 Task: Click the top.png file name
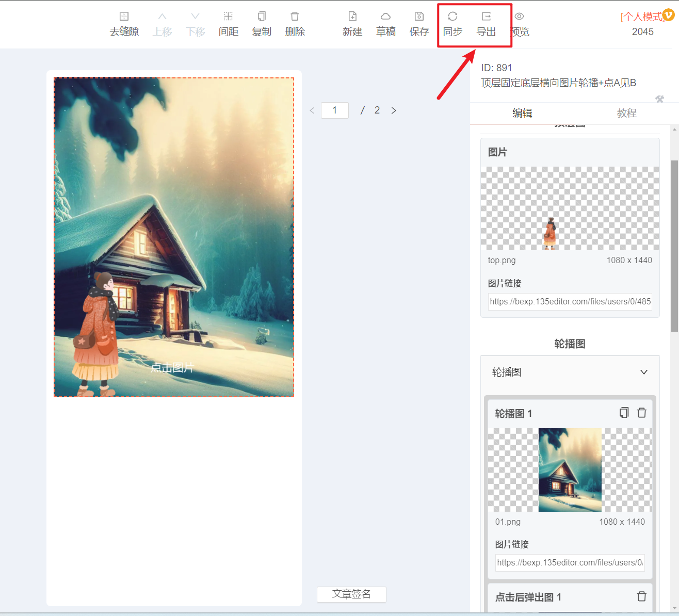click(502, 260)
